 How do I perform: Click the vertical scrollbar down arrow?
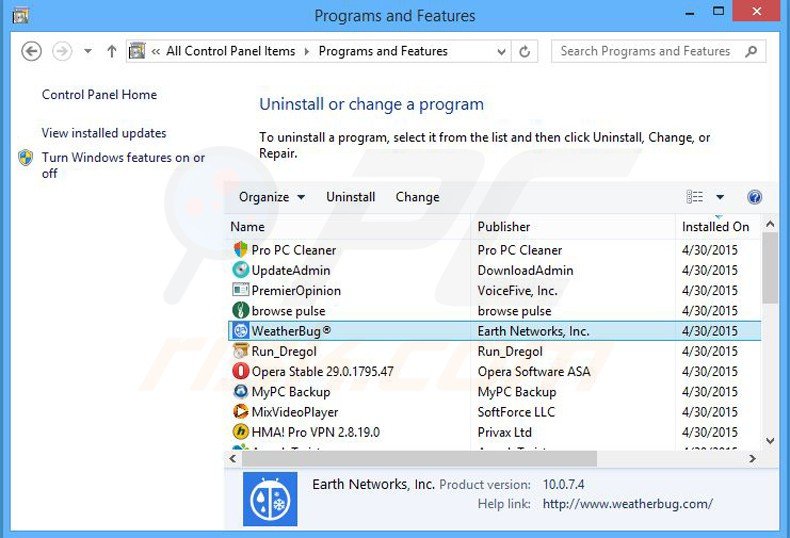770,441
